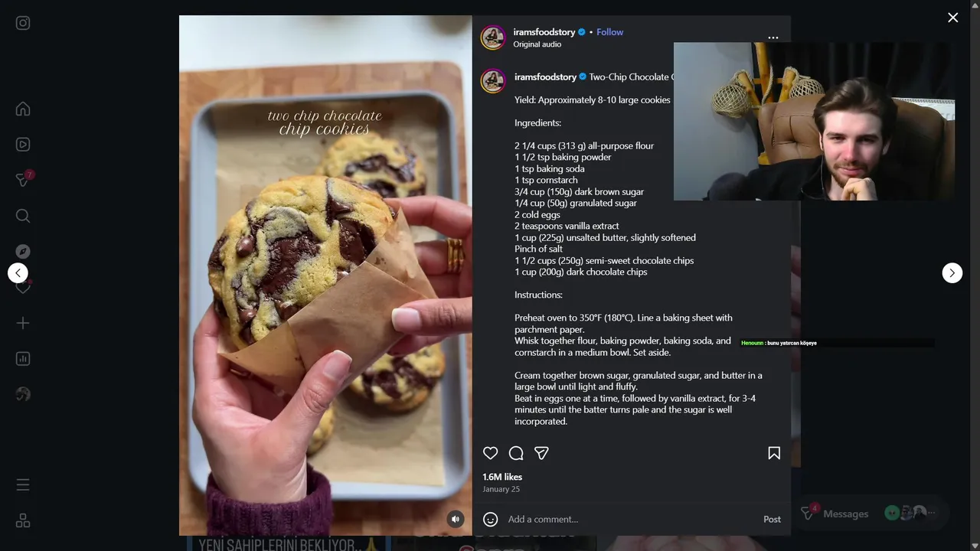Go to Home feed icon in sidebar
Viewport: 980px width, 551px height.
point(23,109)
